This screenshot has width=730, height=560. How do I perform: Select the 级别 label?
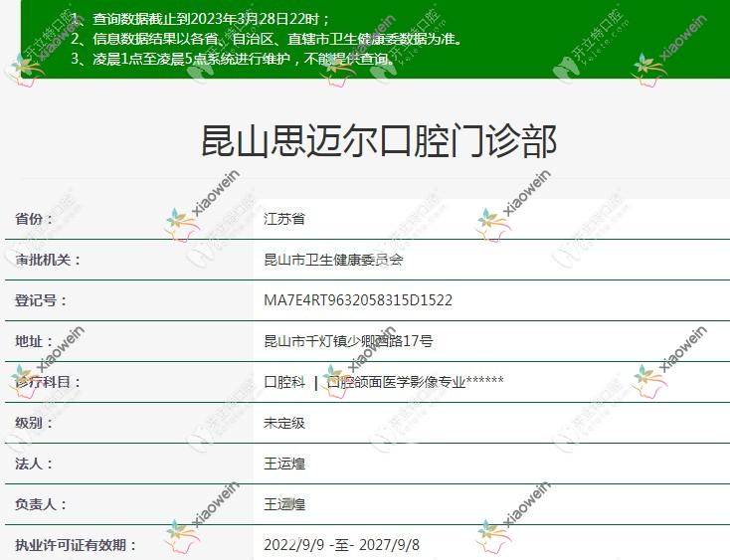(34, 423)
